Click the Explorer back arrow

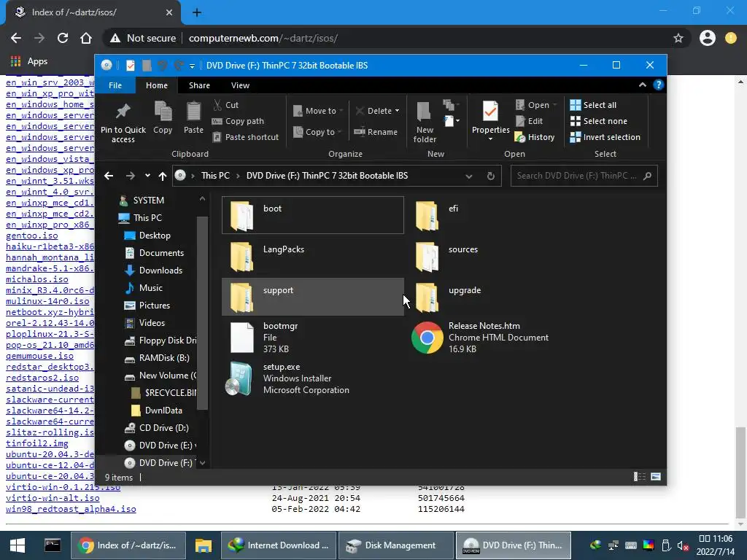109,176
